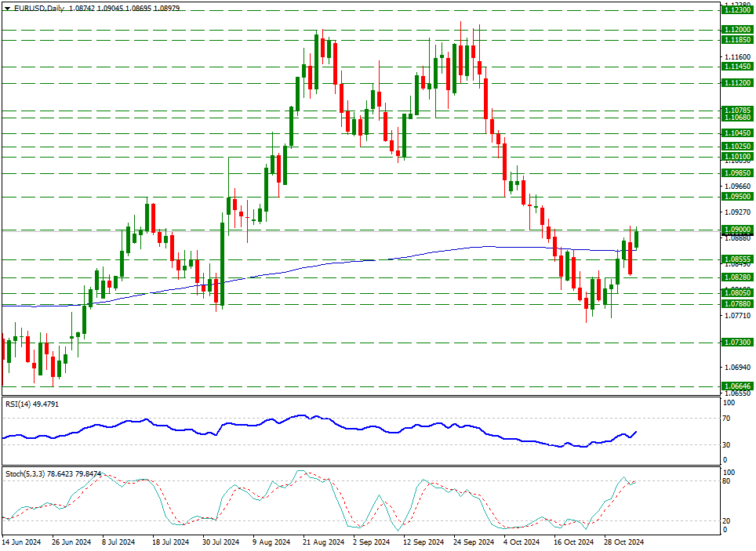This screenshot has height=551, width=756.
Task: Click the 14 Jun 2024 date label
Action: point(22,542)
